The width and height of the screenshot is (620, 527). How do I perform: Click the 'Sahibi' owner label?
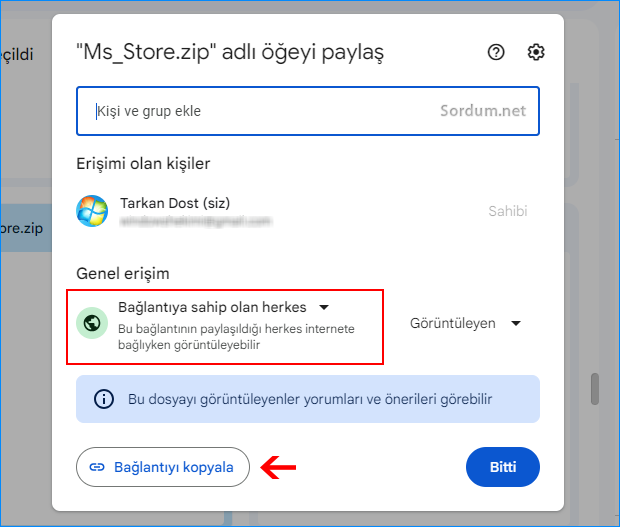507,211
